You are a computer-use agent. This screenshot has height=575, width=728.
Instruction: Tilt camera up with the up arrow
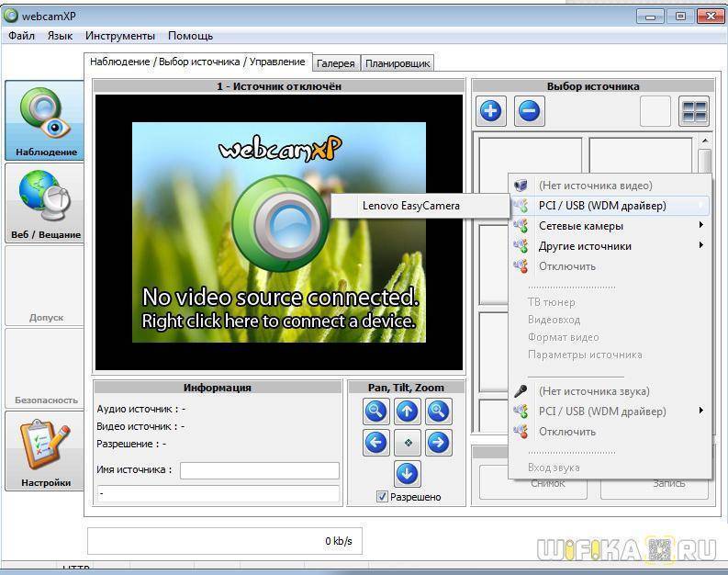(408, 412)
